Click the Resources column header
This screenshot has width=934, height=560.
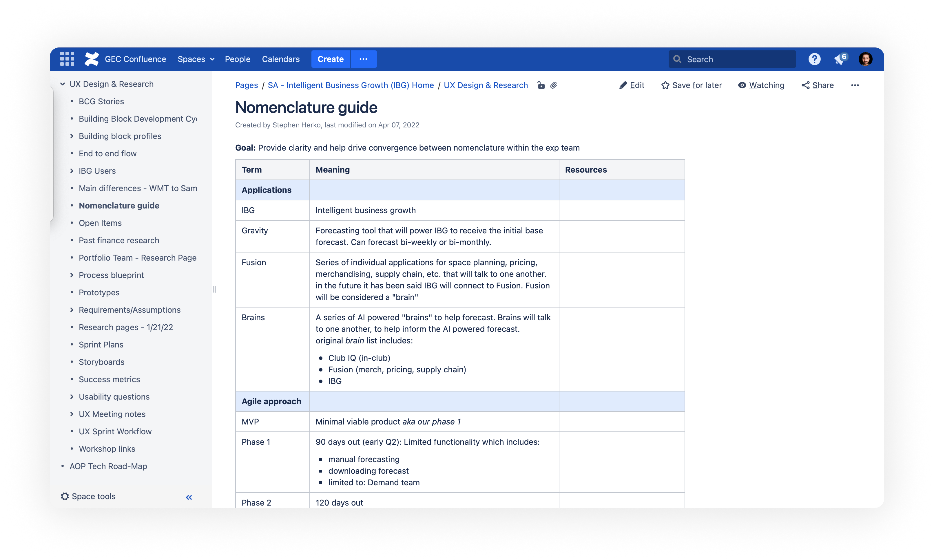pyautogui.click(x=622, y=170)
